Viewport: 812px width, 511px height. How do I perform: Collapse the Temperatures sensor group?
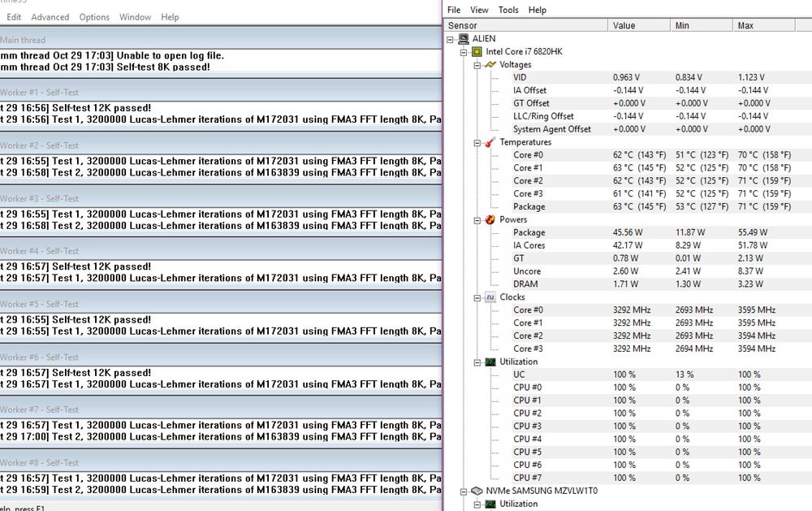coord(478,141)
